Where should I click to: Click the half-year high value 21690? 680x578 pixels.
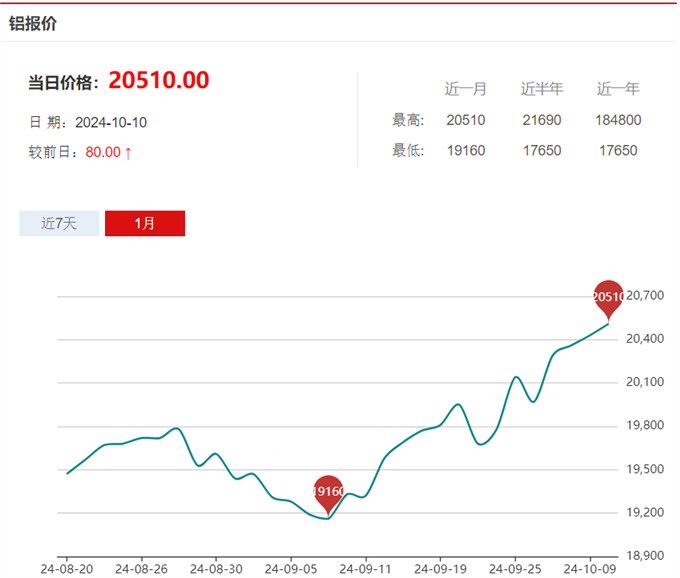(x=542, y=120)
